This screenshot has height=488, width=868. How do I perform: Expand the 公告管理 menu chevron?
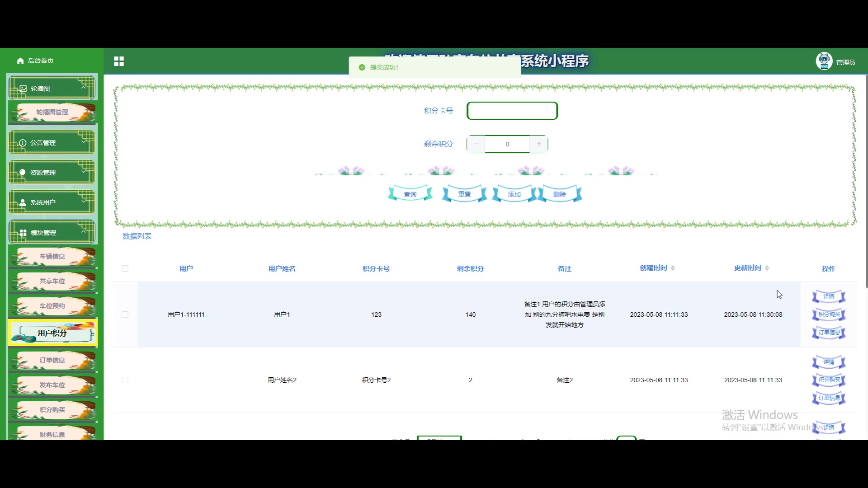pyautogui.click(x=83, y=142)
